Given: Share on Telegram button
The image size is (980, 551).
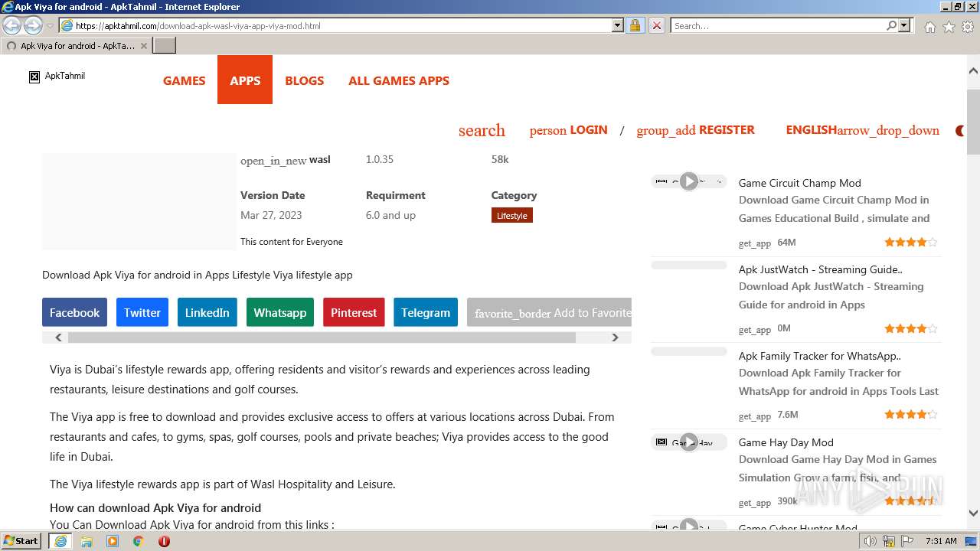Looking at the screenshot, I should [426, 312].
